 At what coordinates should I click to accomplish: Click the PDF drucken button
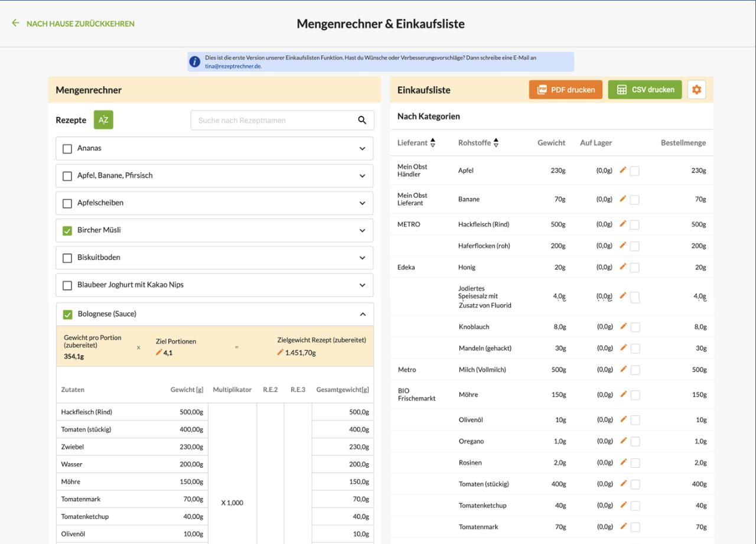565,89
